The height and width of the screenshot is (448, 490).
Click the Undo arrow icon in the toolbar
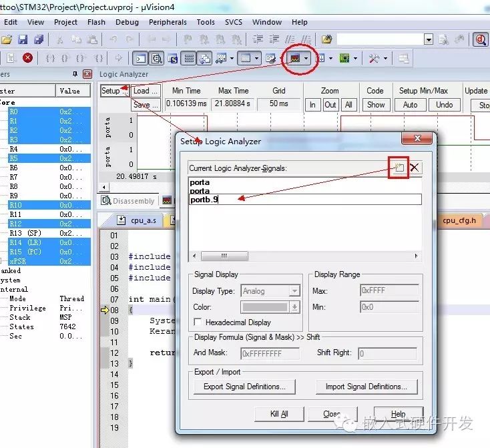coord(113,39)
